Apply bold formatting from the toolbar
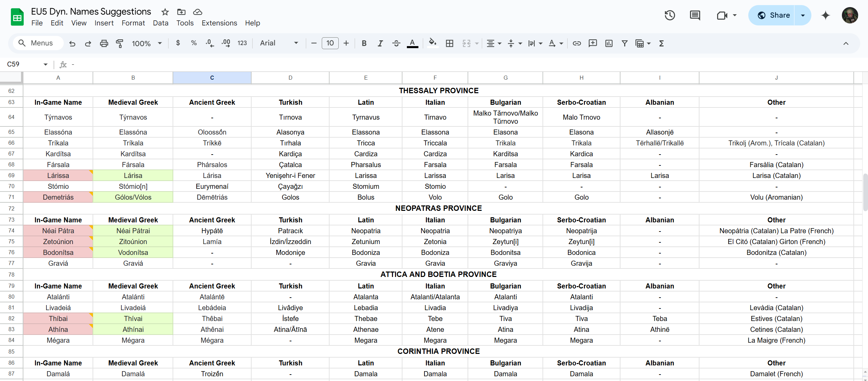This screenshot has height=381, width=868. (364, 43)
